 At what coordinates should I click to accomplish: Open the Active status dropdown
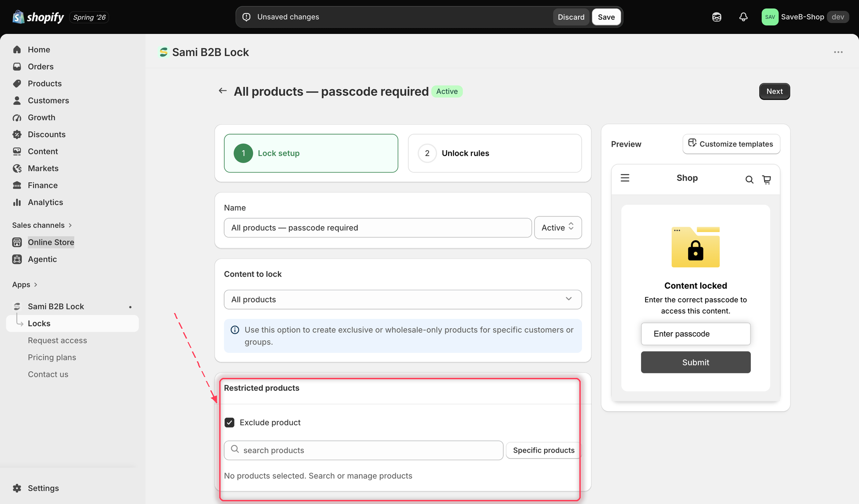point(558,228)
